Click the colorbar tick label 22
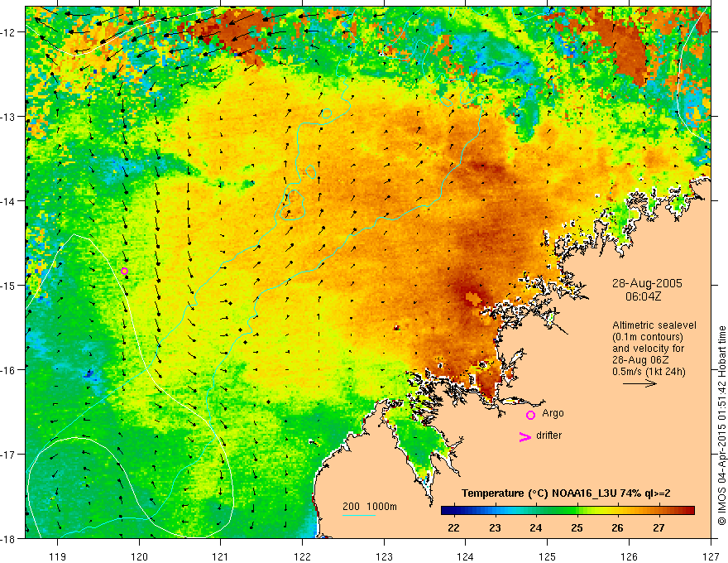The width and height of the screenshot is (728, 563). point(453,527)
